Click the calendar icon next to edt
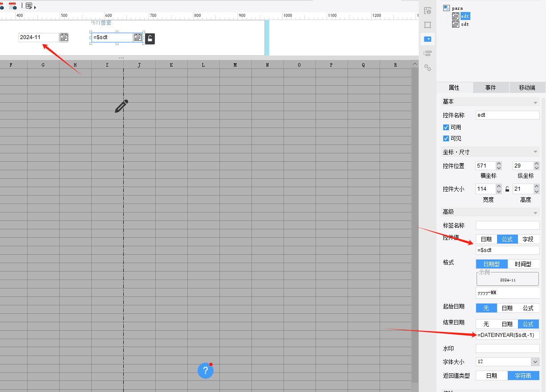This screenshot has width=546, height=392. [x=456, y=16]
